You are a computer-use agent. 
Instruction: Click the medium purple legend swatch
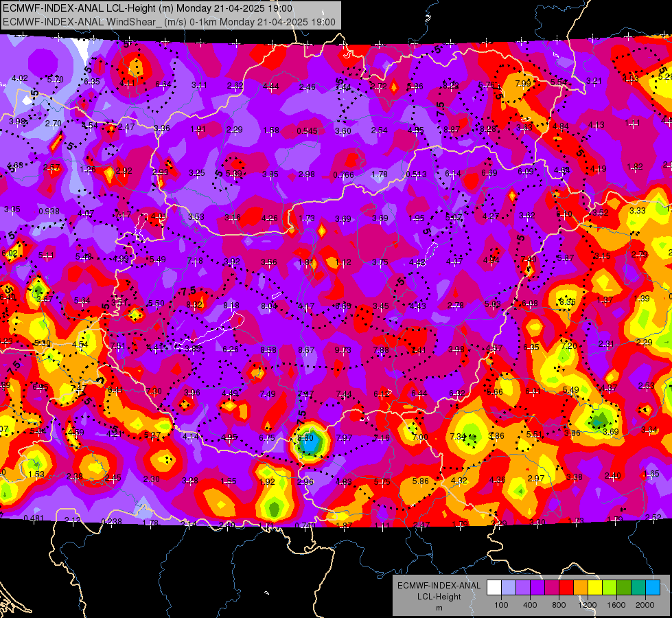coord(523,588)
